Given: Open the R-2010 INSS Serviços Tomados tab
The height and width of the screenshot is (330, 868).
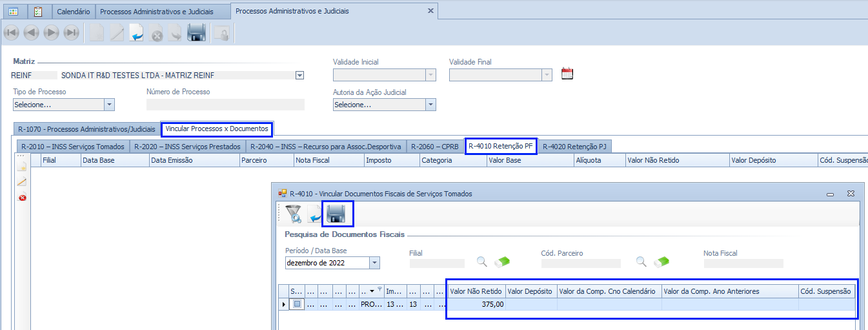Looking at the screenshot, I should click(72, 147).
